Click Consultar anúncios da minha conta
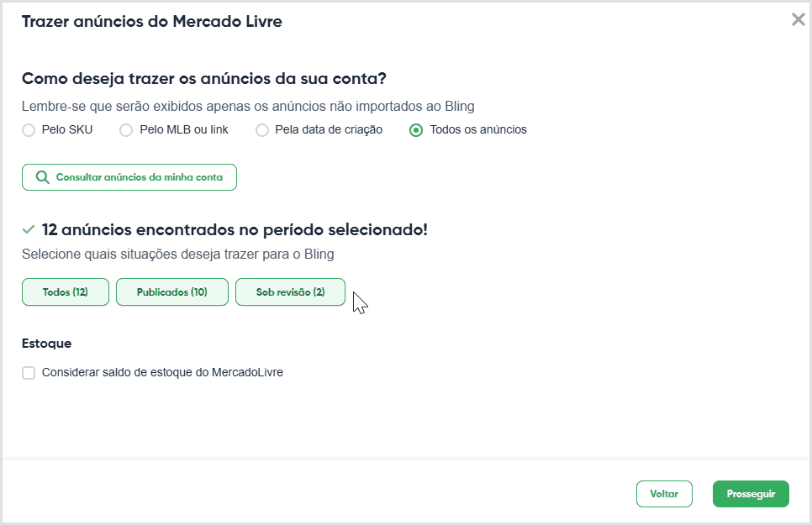Viewport: 812px width, 525px height. click(x=129, y=177)
